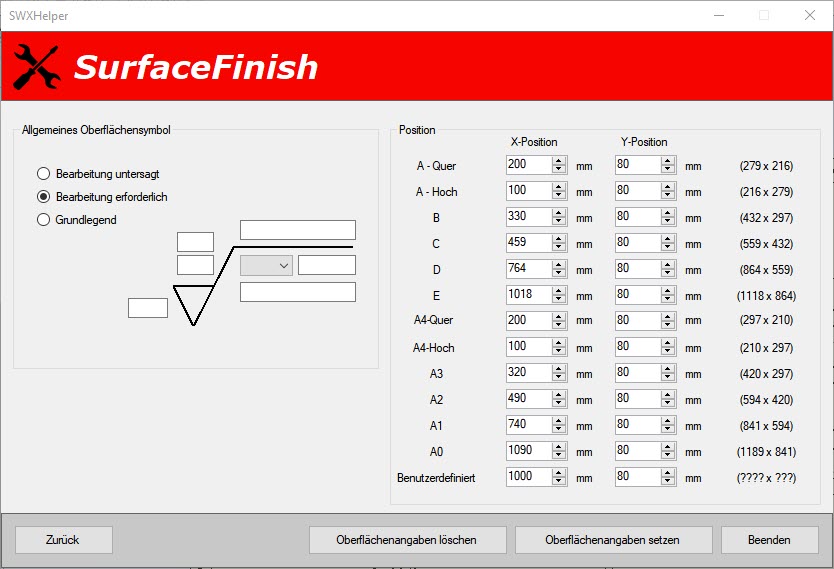Click C row X-Position stepper arrows
This screenshot has height=569, width=834.
click(558, 243)
